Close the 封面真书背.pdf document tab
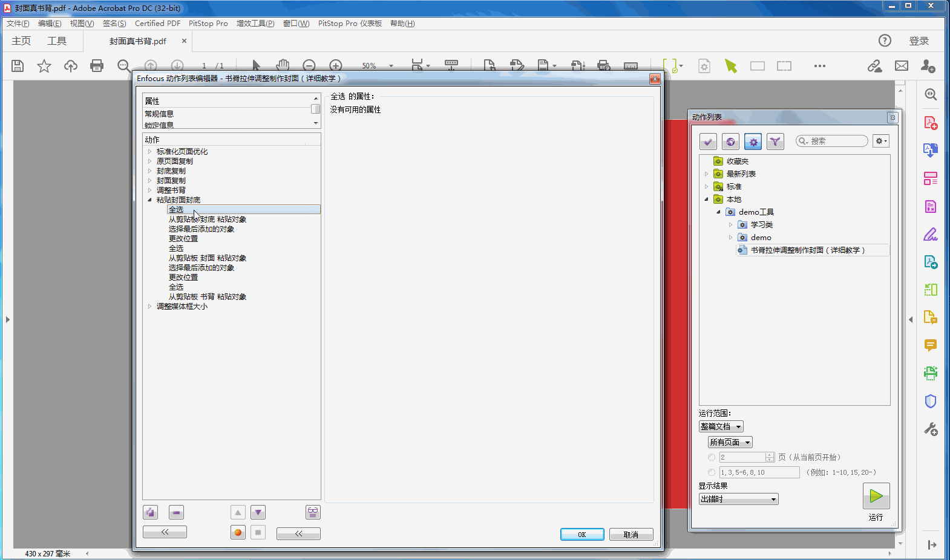Image resolution: width=950 pixels, height=560 pixels. (184, 41)
